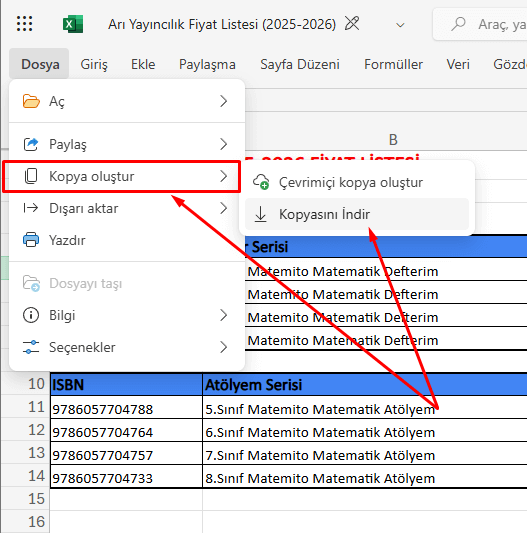Click the Dışarı aktar export icon

pos(31,208)
